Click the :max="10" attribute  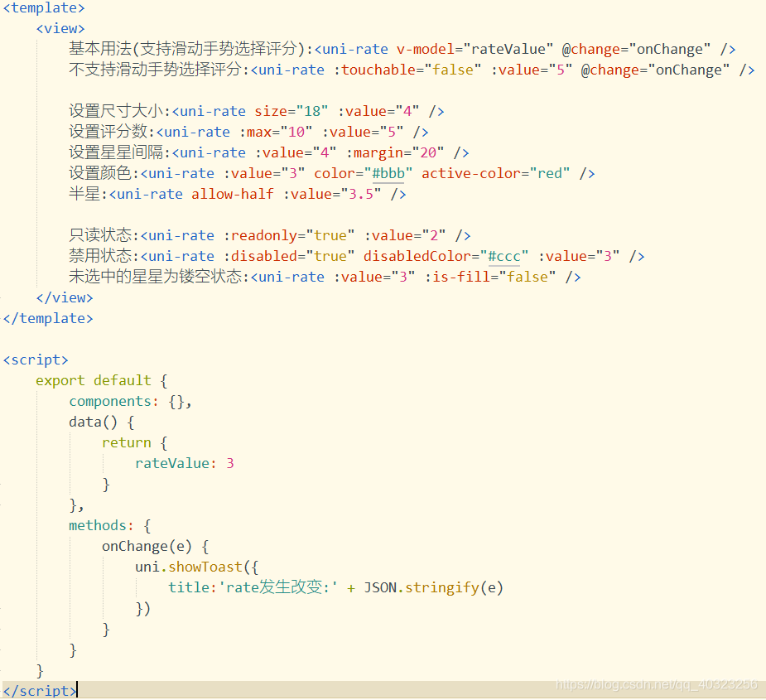(x=276, y=132)
